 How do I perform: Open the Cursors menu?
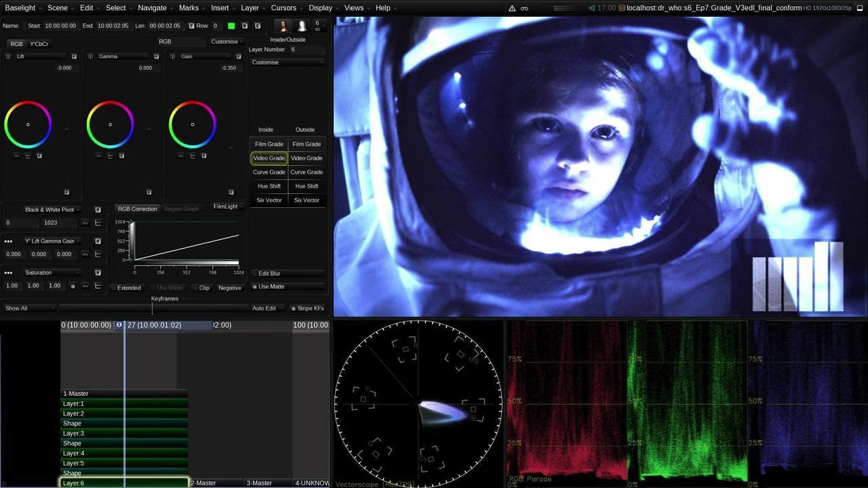click(x=283, y=8)
